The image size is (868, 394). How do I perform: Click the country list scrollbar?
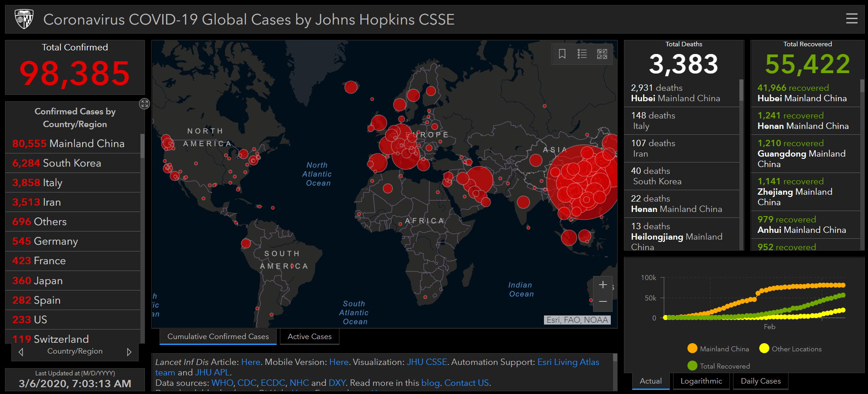click(143, 146)
